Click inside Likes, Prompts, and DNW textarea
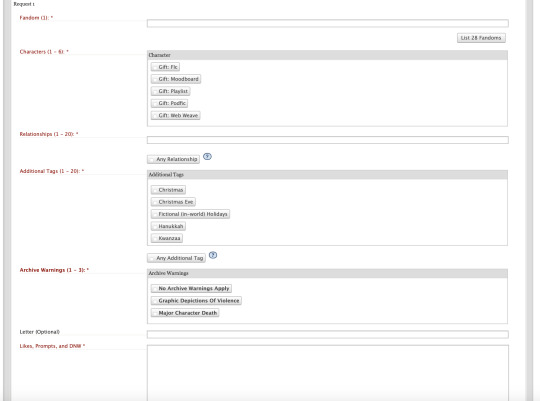 pyautogui.click(x=328, y=373)
